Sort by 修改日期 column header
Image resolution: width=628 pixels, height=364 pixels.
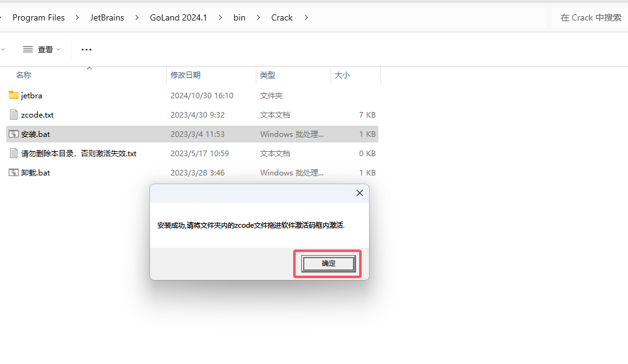[x=185, y=75]
